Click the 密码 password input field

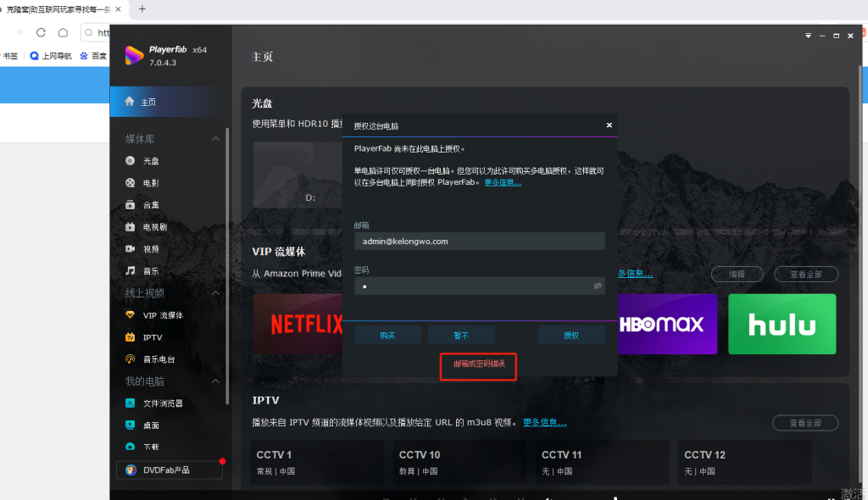[480, 286]
